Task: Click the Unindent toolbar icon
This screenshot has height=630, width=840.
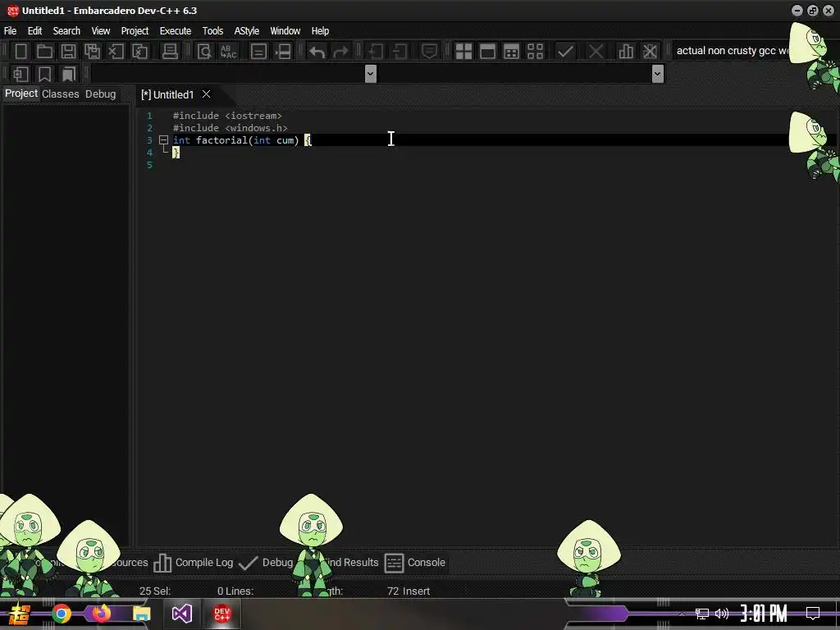Action: pyautogui.click(x=399, y=52)
